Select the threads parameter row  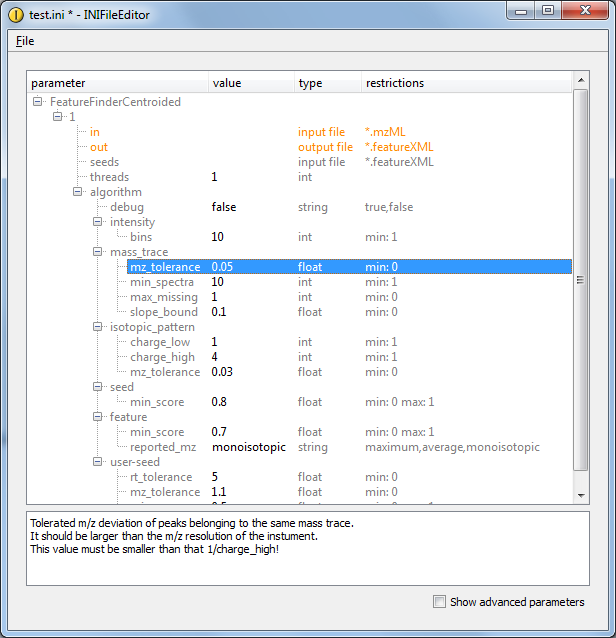tap(109, 177)
